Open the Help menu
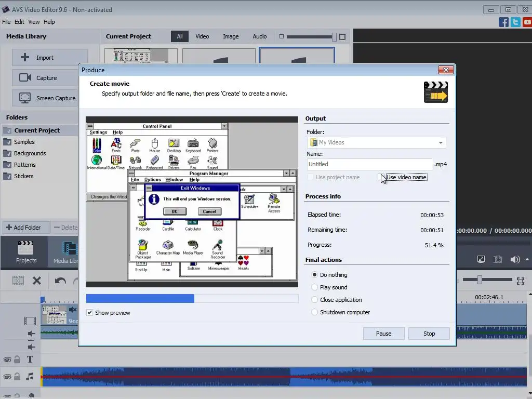 click(x=49, y=22)
